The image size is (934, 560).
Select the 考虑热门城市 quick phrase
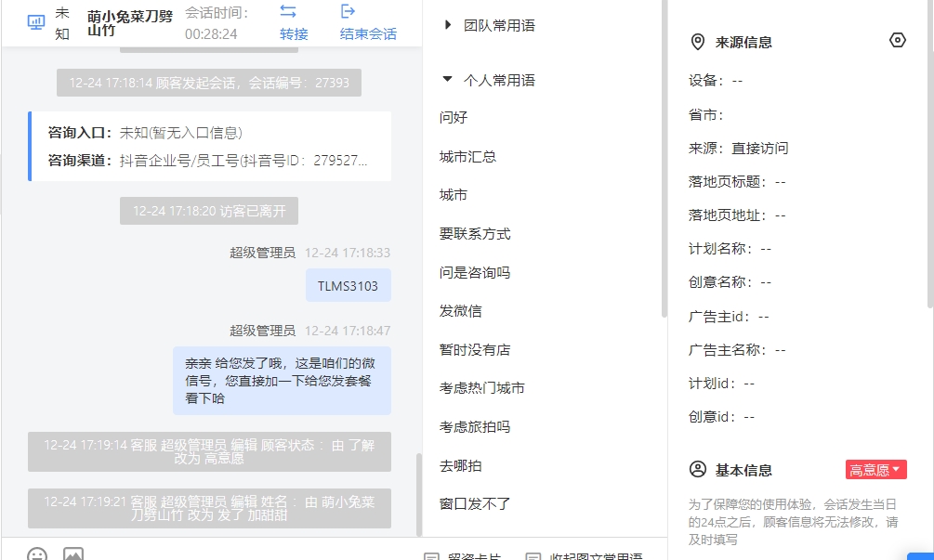(482, 388)
